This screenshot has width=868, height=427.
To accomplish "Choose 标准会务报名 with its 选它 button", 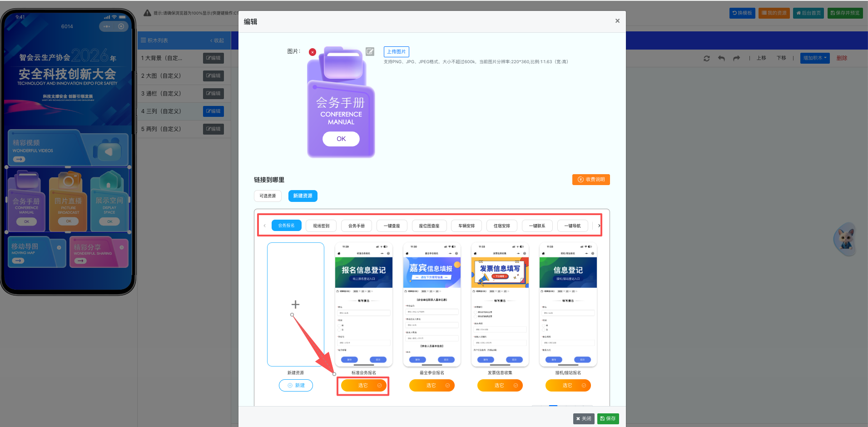I will click(363, 386).
